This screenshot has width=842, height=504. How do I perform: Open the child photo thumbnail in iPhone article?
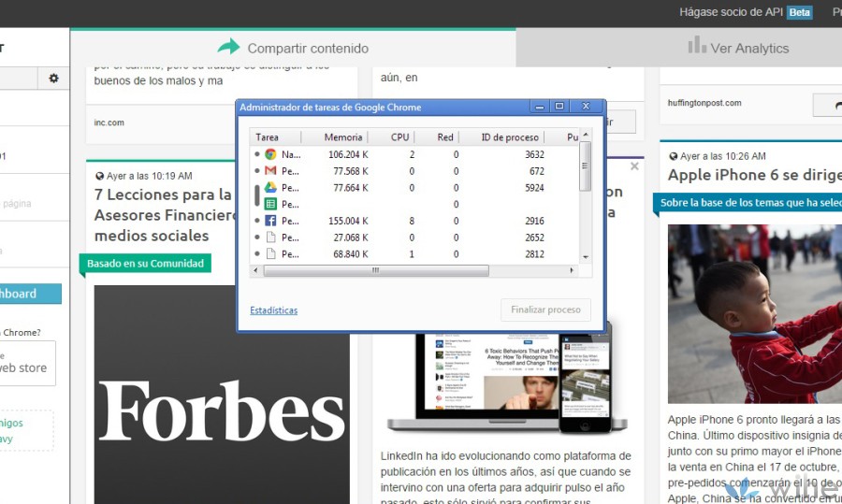(755, 313)
